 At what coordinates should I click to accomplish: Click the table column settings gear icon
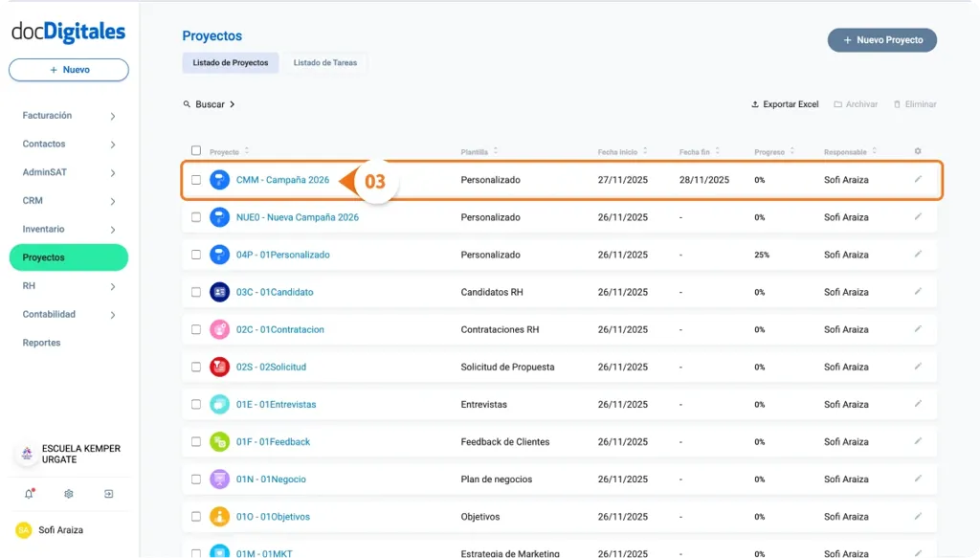(x=916, y=151)
